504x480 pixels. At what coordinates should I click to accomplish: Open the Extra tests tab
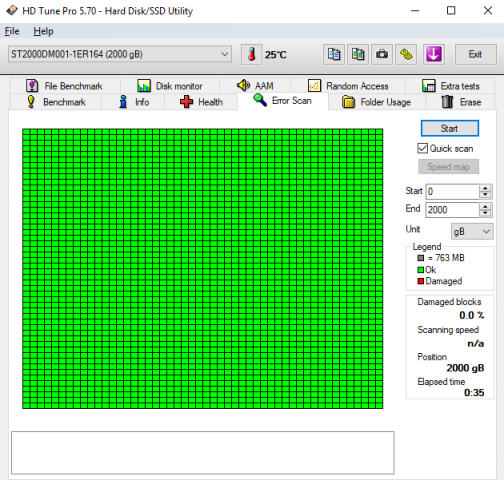(x=450, y=86)
